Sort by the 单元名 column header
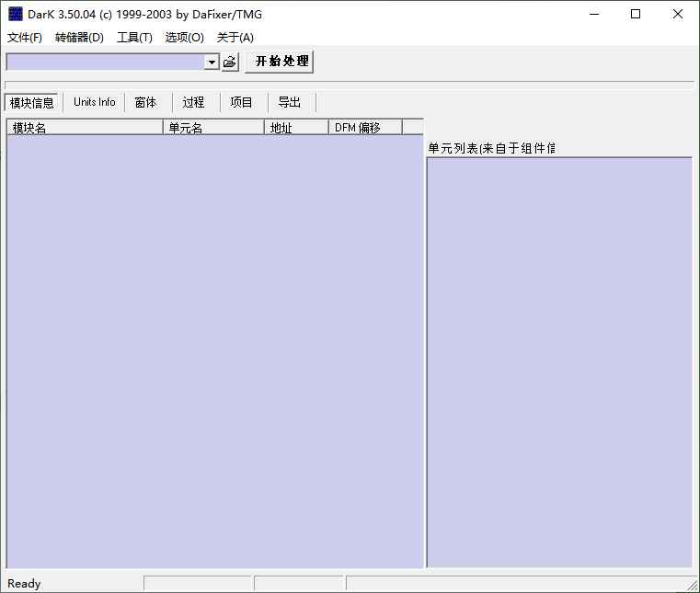This screenshot has width=700, height=593. click(213, 128)
